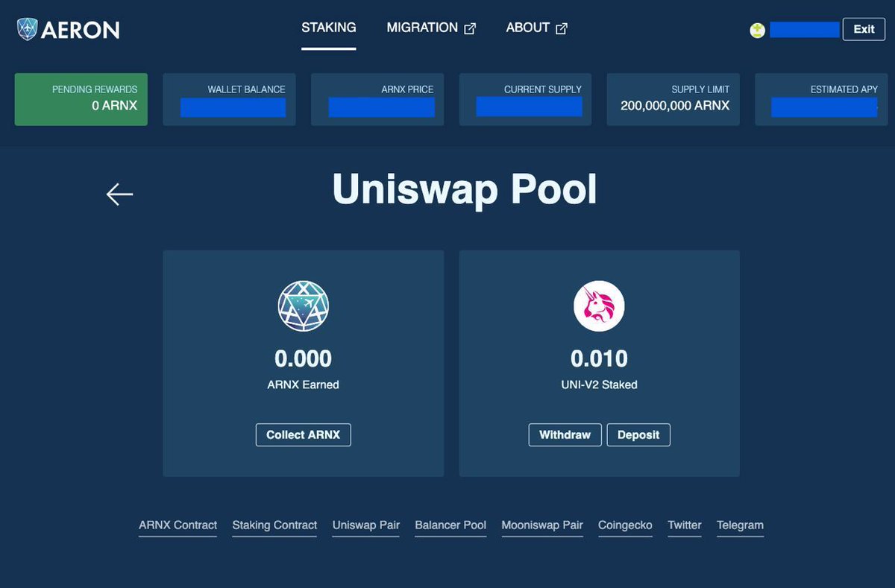Screen dimensions: 895x588
Task: Click the ARNX token icon
Action: click(x=304, y=306)
